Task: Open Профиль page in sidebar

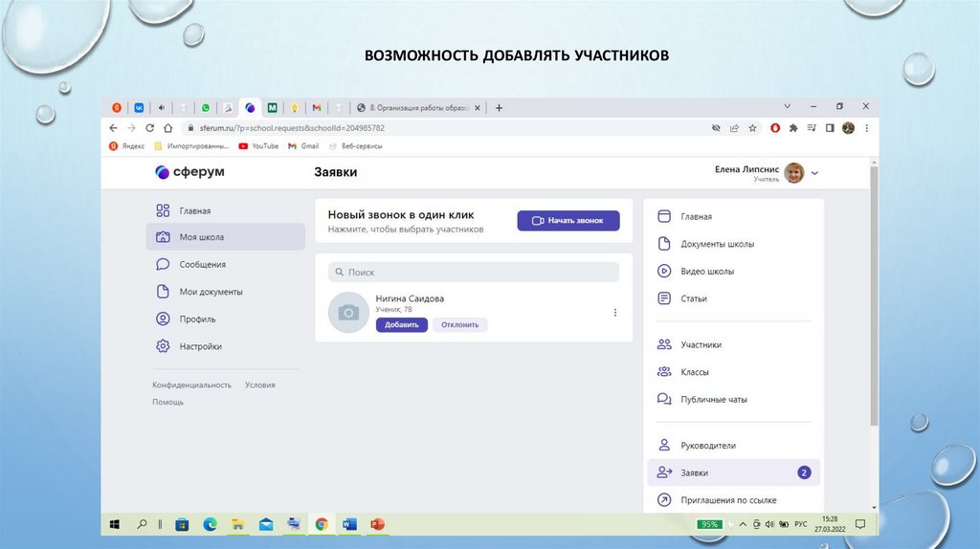Action: point(197,319)
